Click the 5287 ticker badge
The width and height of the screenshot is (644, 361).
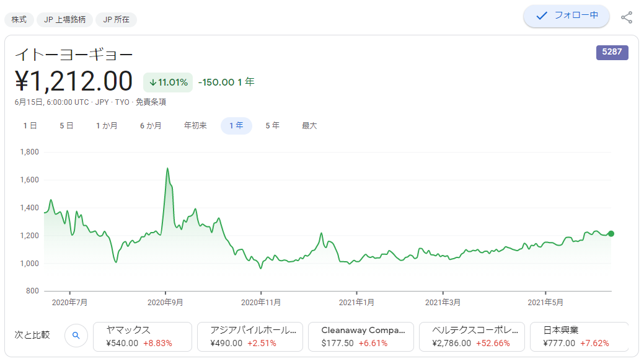pyautogui.click(x=612, y=52)
